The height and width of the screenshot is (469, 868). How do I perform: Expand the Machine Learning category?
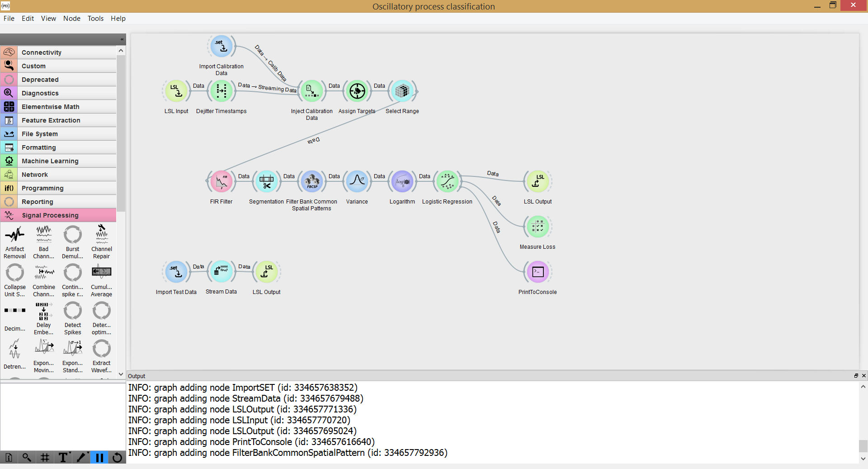(58, 161)
